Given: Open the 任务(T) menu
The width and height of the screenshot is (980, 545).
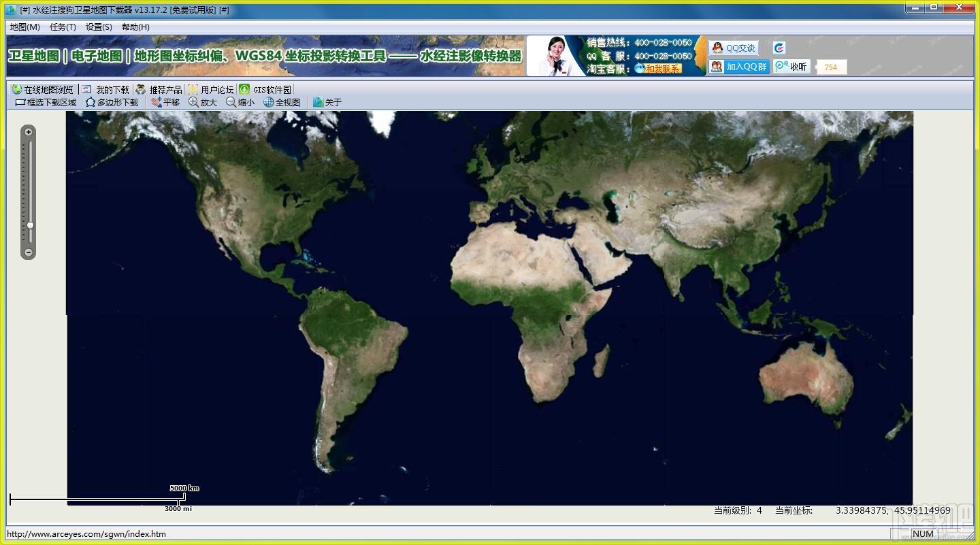Looking at the screenshot, I should (x=63, y=27).
